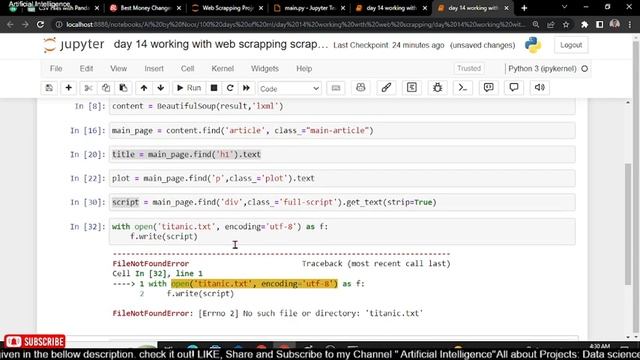Screen dimensions: 640x360
Task: Click the browser address bar
Action: coord(296,24)
